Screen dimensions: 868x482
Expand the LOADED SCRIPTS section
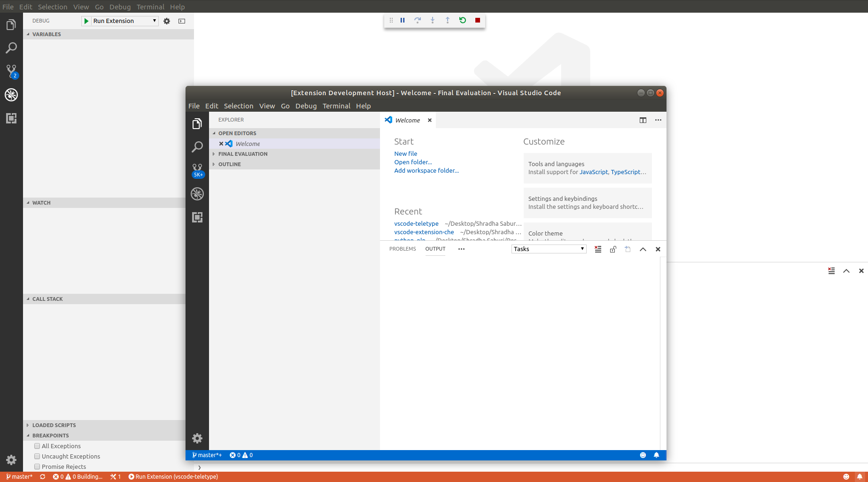[x=104, y=425]
